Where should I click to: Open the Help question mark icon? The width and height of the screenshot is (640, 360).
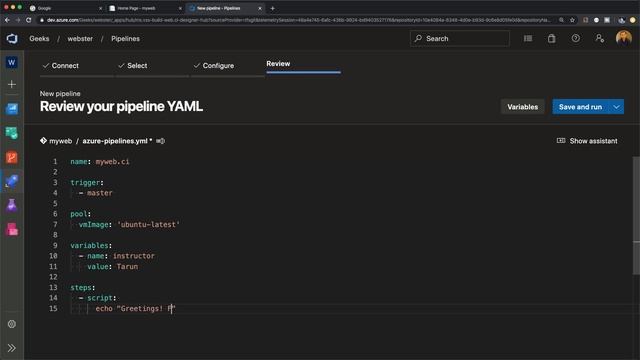click(x=576, y=38)
